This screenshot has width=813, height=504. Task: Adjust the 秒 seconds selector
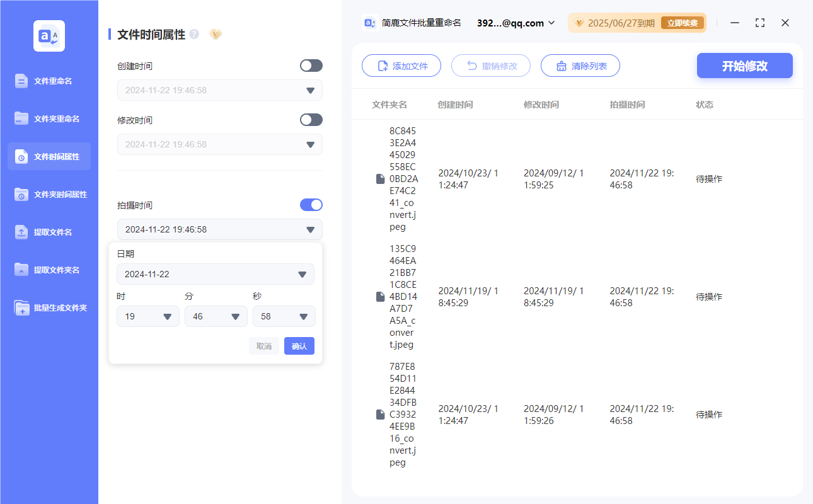tap(284, 316)
